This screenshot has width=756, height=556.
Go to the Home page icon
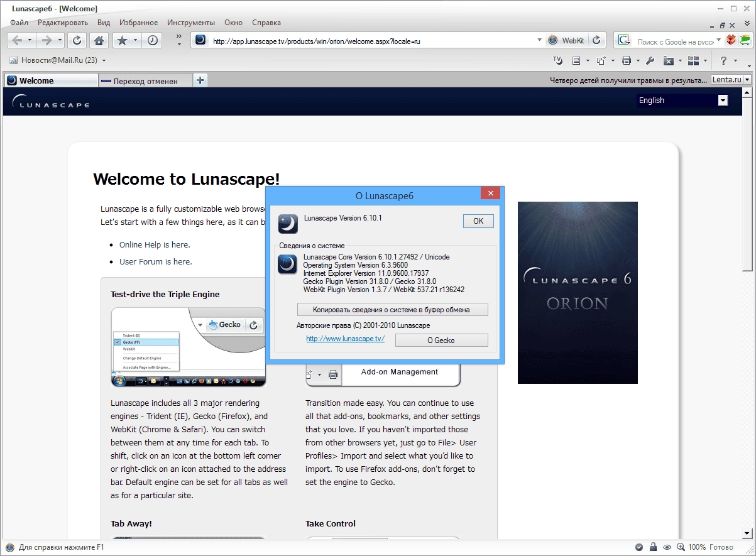(x=99, y=40)
